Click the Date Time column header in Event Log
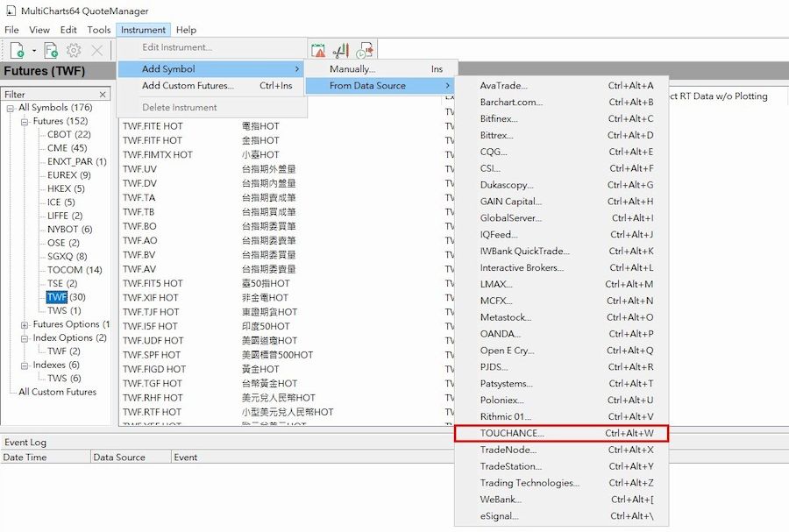Image resolution: width=789 pixels, height=532 pixels. pyautogui.click(x=46, y=458)
